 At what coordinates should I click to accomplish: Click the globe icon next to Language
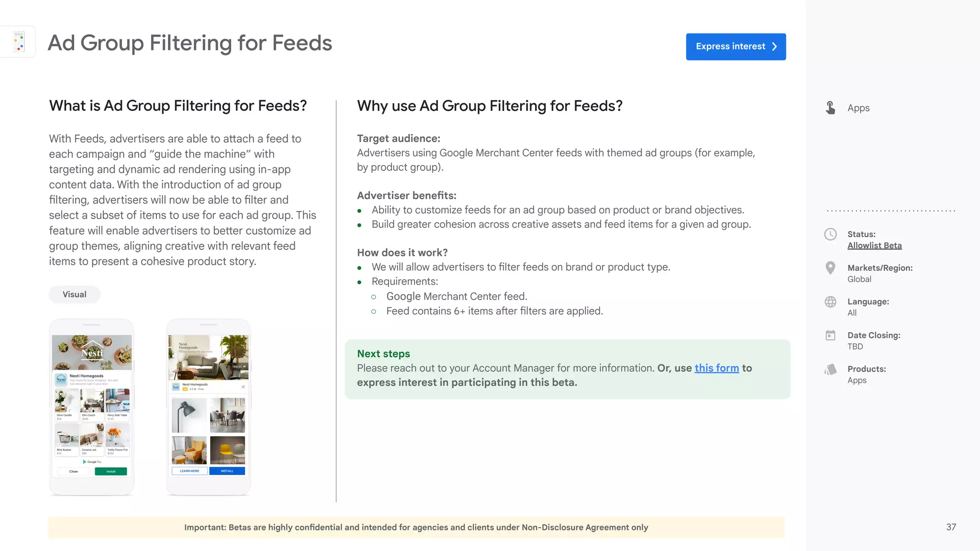click(x=831, y=302)
